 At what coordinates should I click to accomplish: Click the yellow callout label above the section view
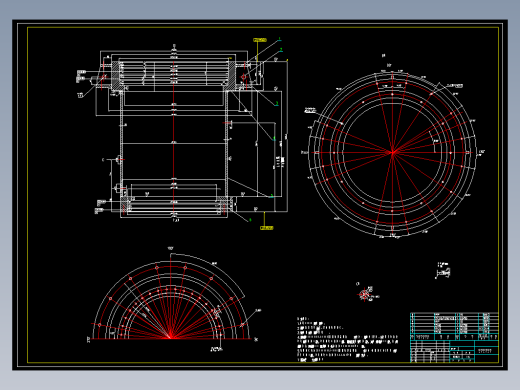point(260,40)
